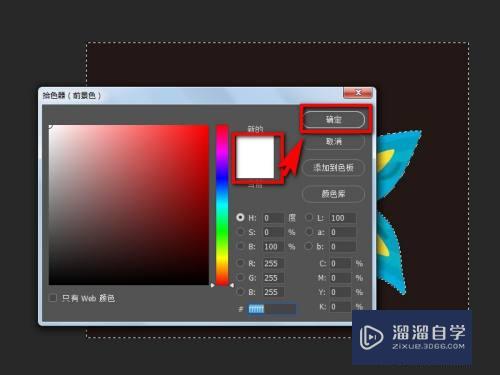
Task: Pick a color in the red saturation field
Action: point(129,205)
